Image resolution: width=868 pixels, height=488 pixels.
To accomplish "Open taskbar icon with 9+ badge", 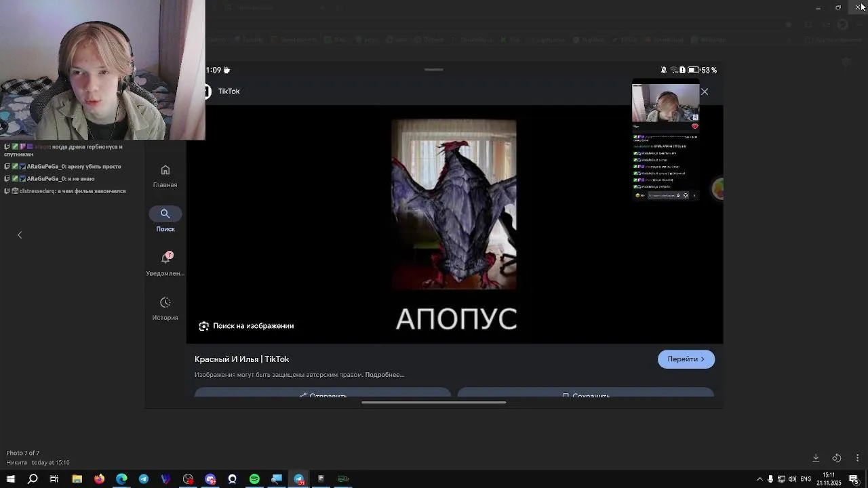I will tap(210, 479).
